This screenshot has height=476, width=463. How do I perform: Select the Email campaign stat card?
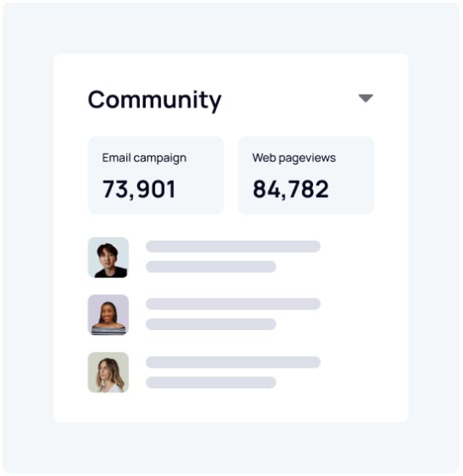[156, 176]
